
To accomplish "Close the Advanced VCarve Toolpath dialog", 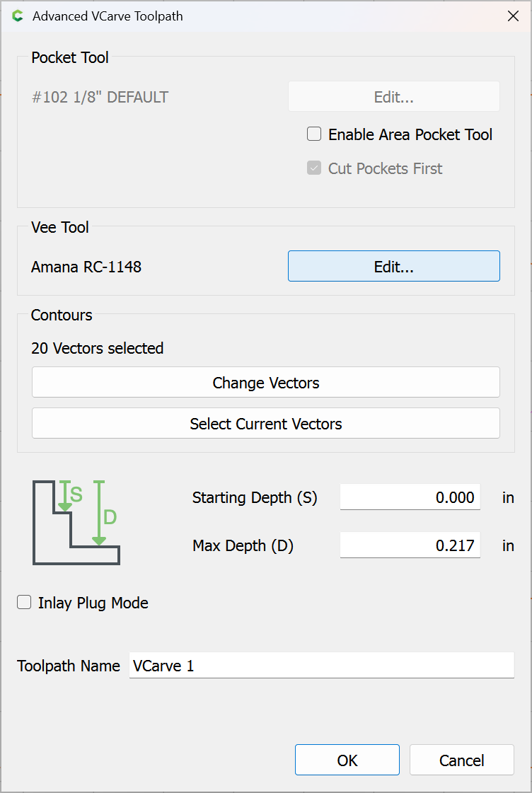I will pos(514,16).
